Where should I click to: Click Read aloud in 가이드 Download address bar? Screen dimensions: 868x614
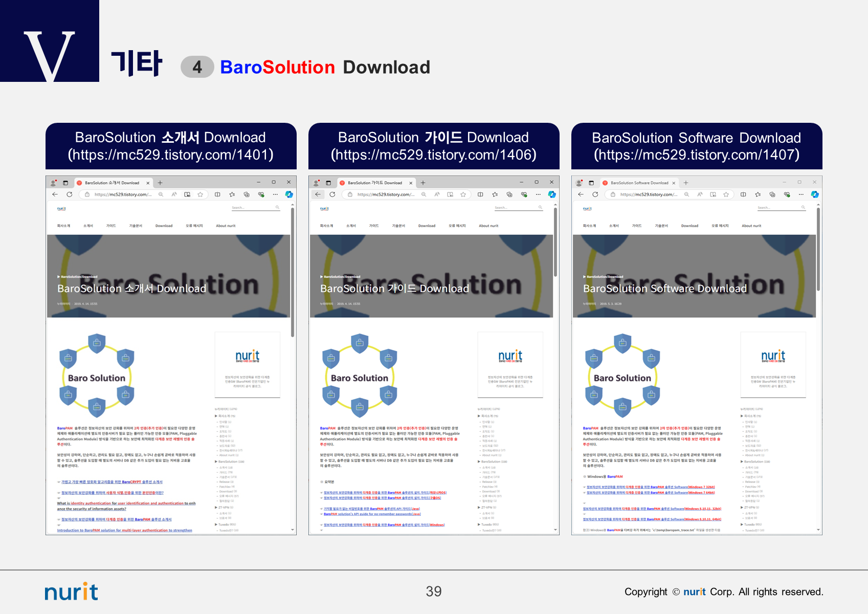[x=437, y=194]
